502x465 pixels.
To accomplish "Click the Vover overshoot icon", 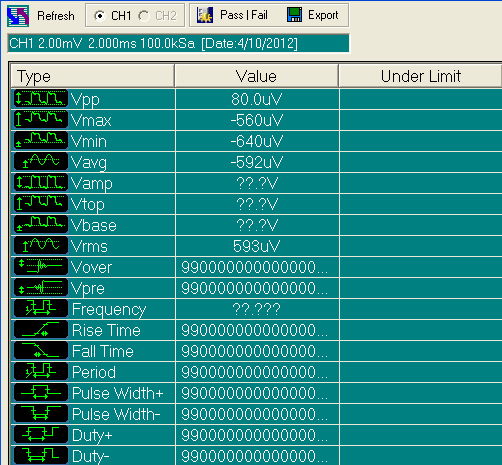I will tap(41, 267).
